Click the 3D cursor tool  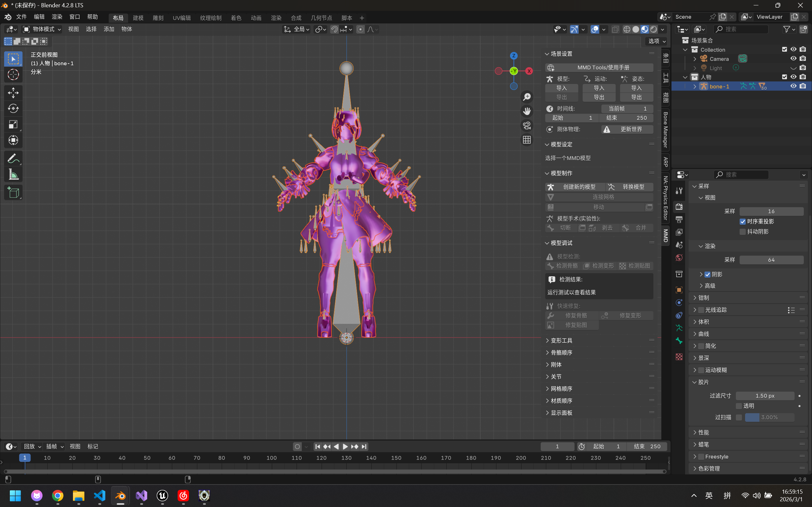13,74
